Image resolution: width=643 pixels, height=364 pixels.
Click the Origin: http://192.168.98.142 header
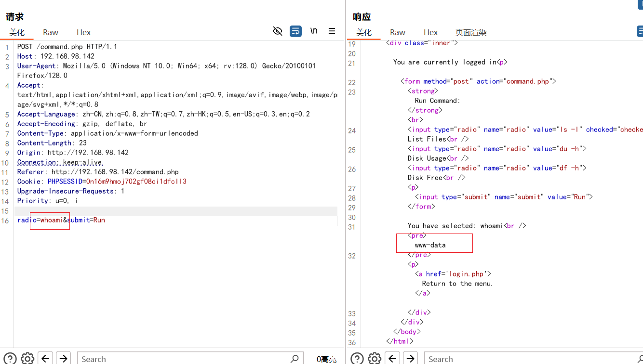[x=73, y=153]
